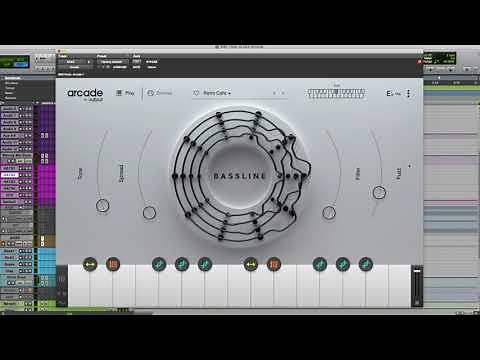Click the speaker icon below volume fader
Screen dimensions: 480x360
(417, 303)
